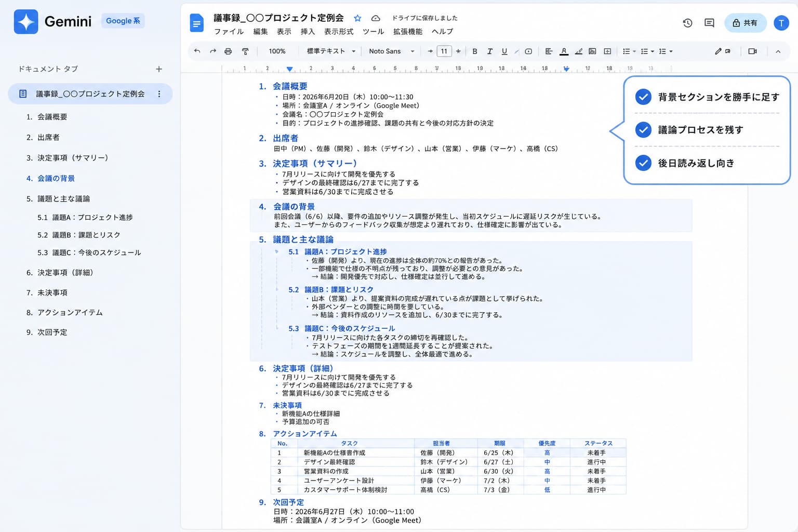
Task: Toggle bold formatting
Action: [474, 51]
